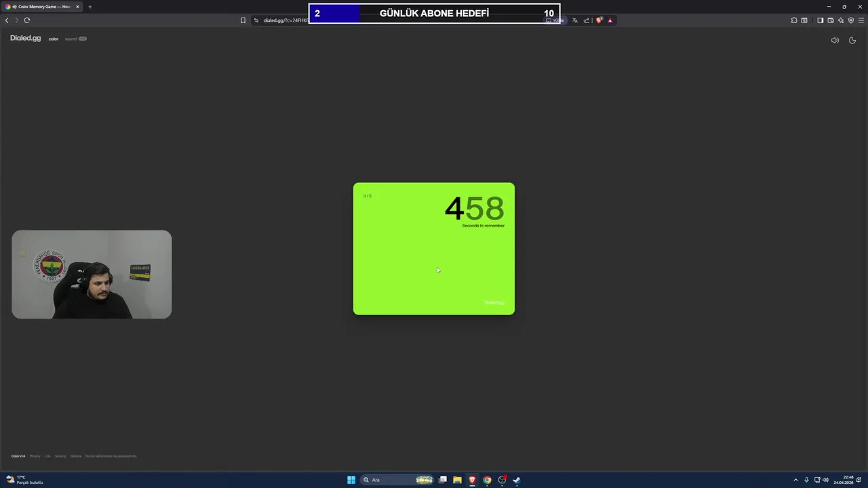The width and height of the screenshot is (868, 488).
Task: Open the weather widget 17°C
Action: [x=24, y=480]
